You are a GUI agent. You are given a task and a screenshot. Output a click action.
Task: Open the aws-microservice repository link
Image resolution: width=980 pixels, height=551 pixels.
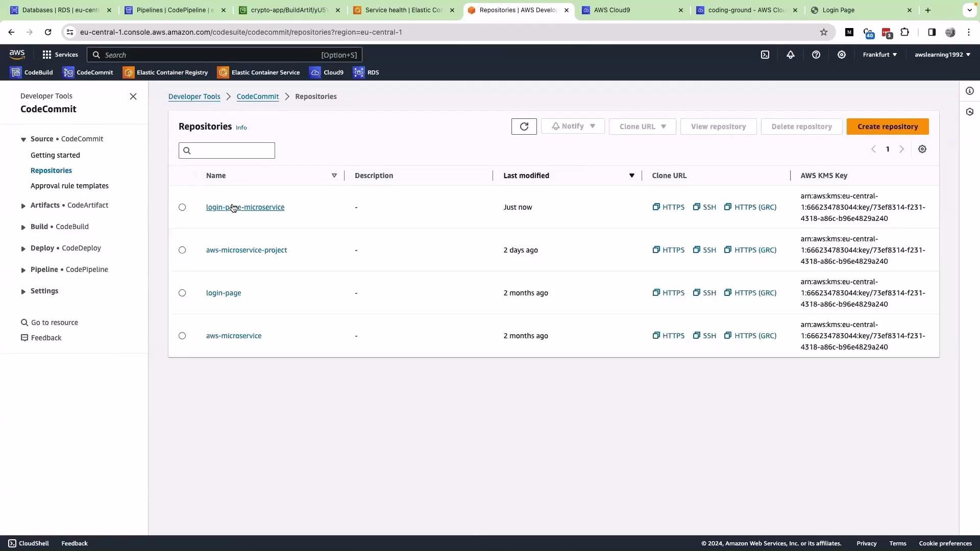point(234,336)
